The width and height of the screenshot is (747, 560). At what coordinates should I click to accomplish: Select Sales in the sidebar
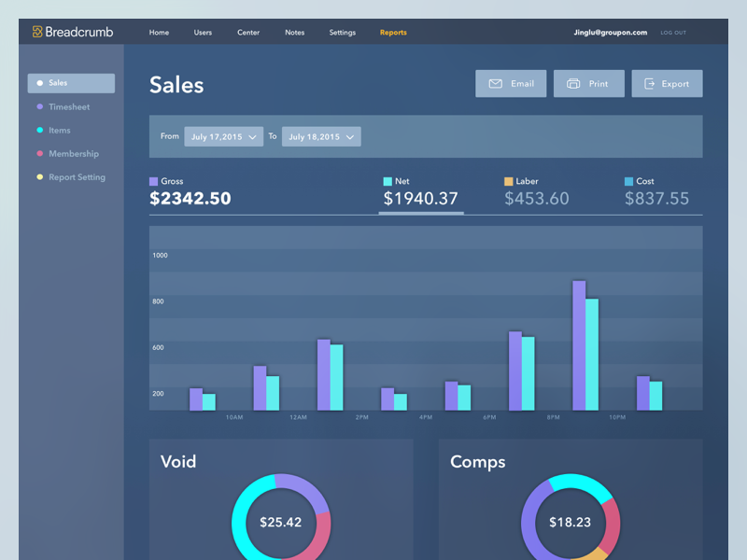(x=72, y=83)
